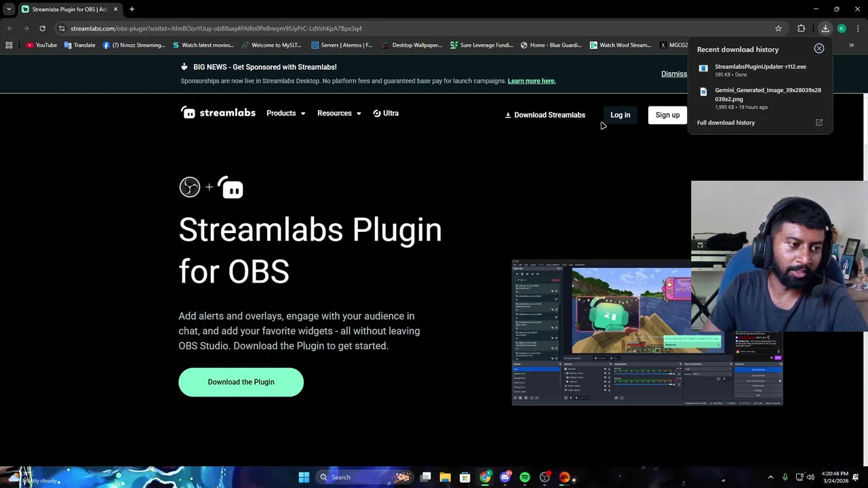Screen dimensions: 868x488
Task: Open the Chrome apps grid icon
Action: click(9, 45)
